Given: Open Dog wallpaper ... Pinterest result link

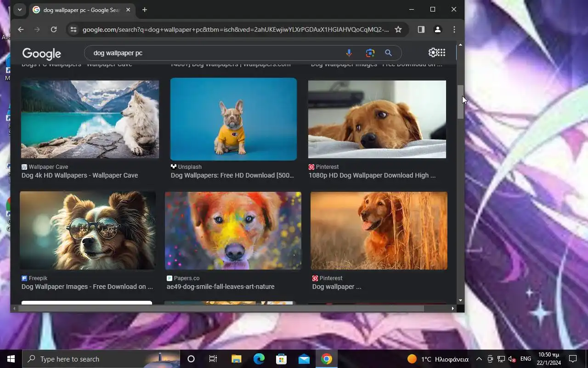Looking at the screenshot, I should [337, 287].
